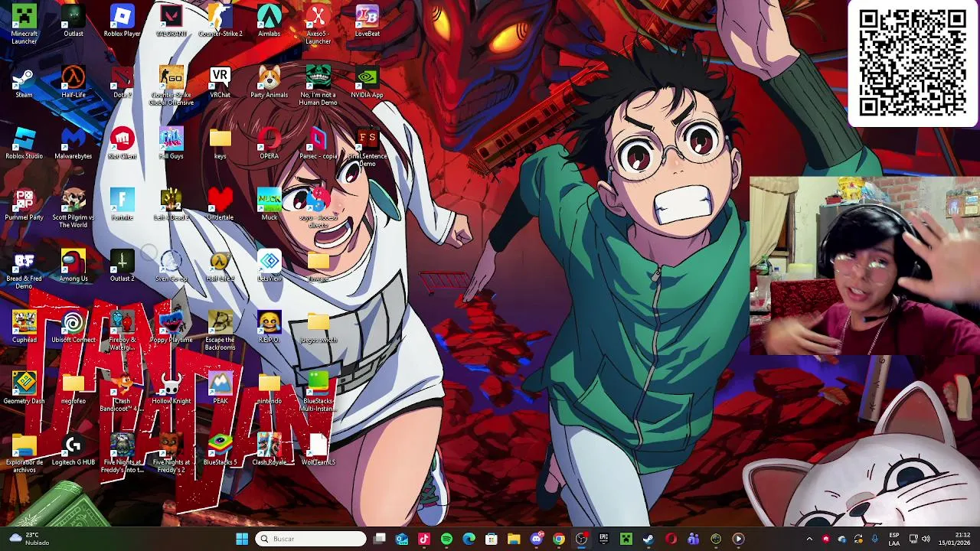980x551 pixels.
Task: Open Scott Pilgrim vs The World shortcut
Action: (x=73, y=208)
